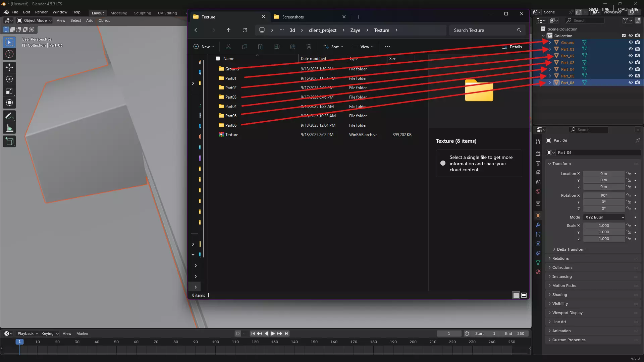This screenshot has width=644, height=362.
Task: Select the Move tool
Action: tap(9, 67)
